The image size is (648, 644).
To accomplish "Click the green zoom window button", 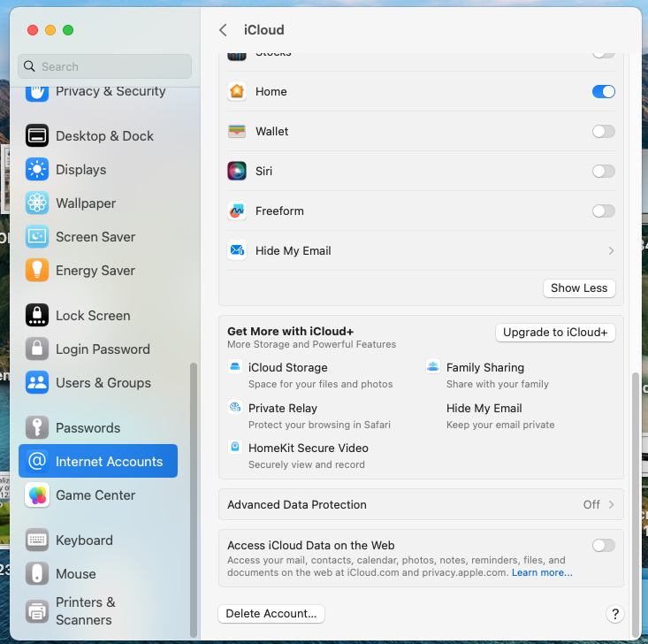I will 68,30.
